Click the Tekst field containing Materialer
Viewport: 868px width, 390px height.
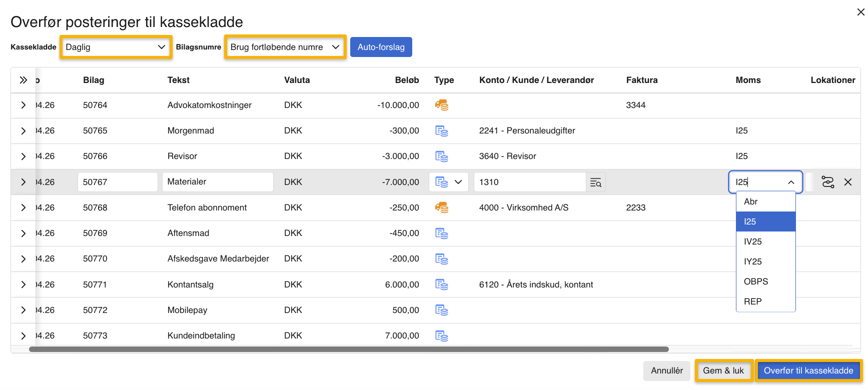[x=218, y=182]
